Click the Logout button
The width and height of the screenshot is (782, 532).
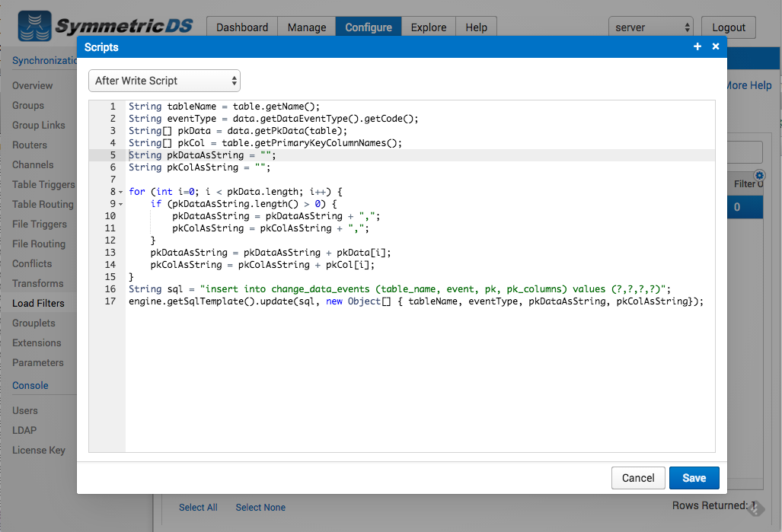729,27
